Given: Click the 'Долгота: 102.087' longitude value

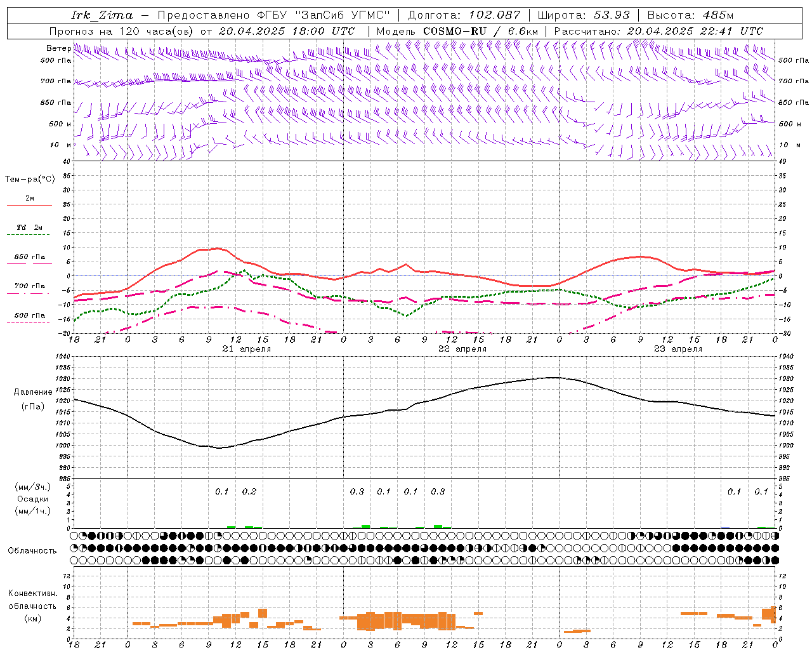Looking at the screenshot, I should pos(464,15).
